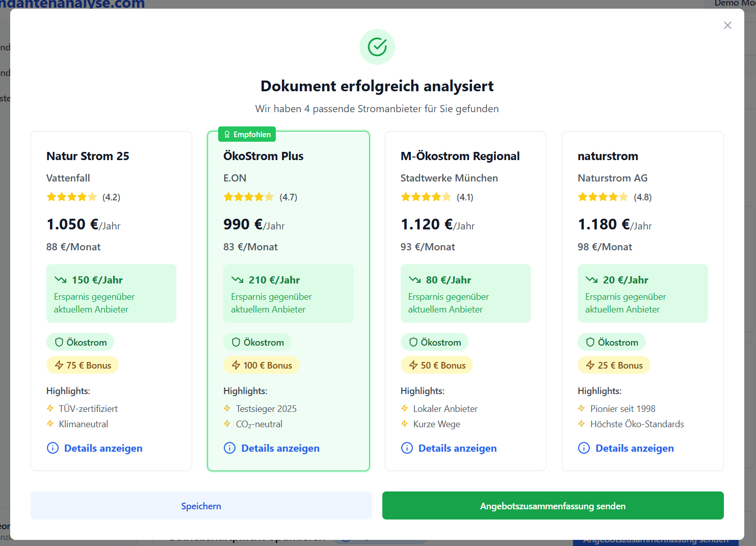The height and width of the screenshot is (546, 756).
Task: Click info icon in Natur Strom 25 card
Action: (53, 448)
